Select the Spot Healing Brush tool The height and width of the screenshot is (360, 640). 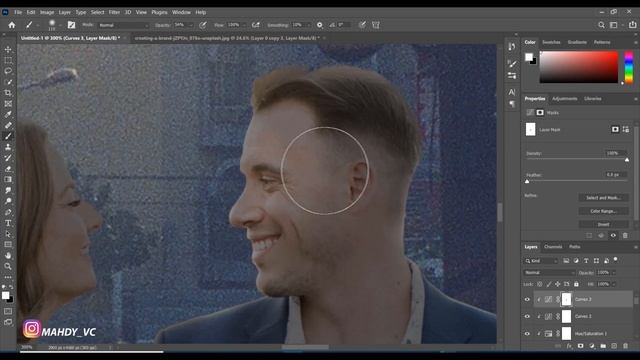[x=8, y=125]
